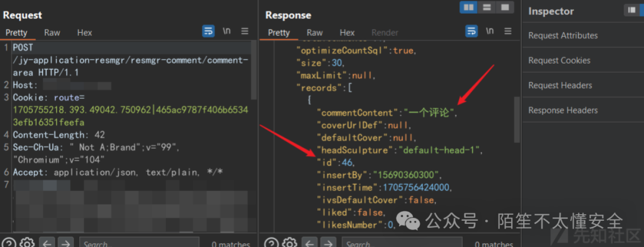Screen dimensions: 644x247
Task: Click the Response search input field
Action: 402,242
